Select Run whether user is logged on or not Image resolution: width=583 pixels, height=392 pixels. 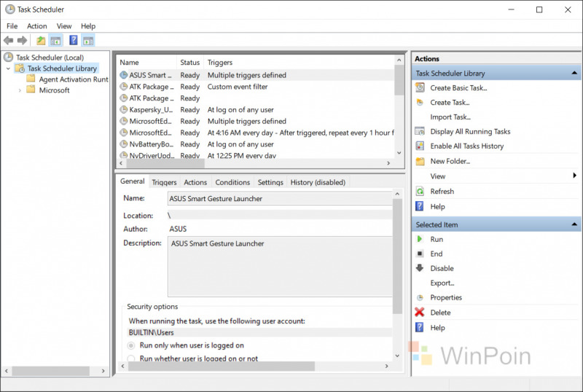tap(131, 358)
